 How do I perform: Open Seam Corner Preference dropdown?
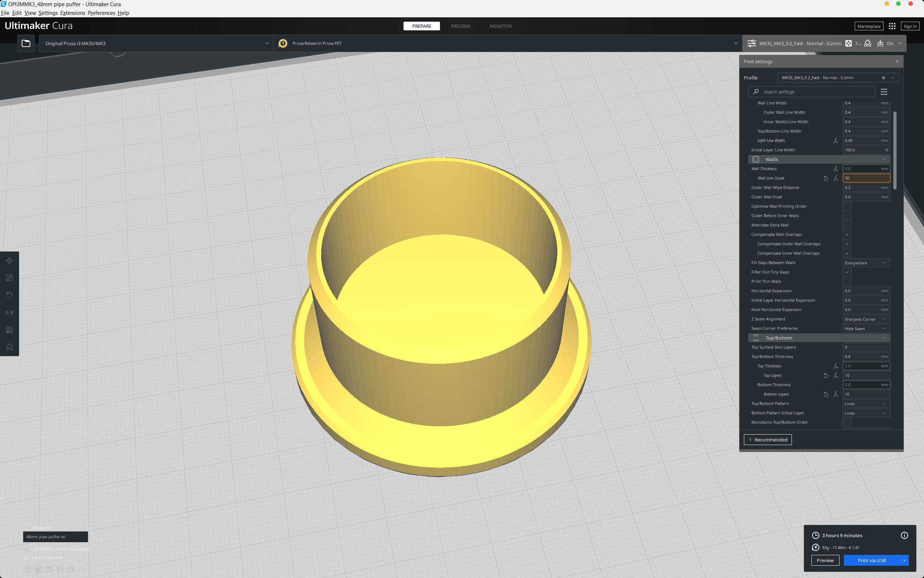click(866, 328)
